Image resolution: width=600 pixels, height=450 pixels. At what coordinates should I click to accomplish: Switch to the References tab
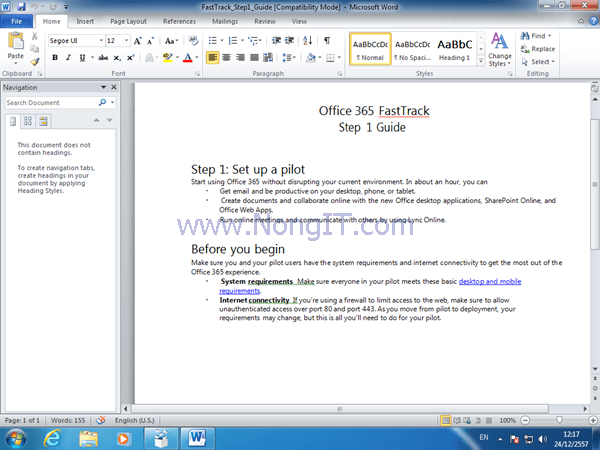(179, 21)
